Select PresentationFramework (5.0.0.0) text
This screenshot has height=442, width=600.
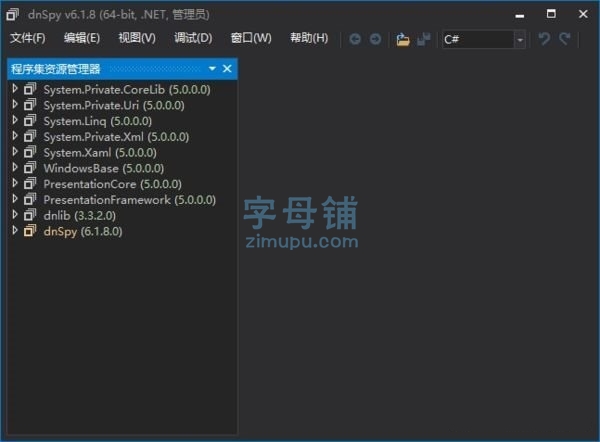(x=130, y=200)
